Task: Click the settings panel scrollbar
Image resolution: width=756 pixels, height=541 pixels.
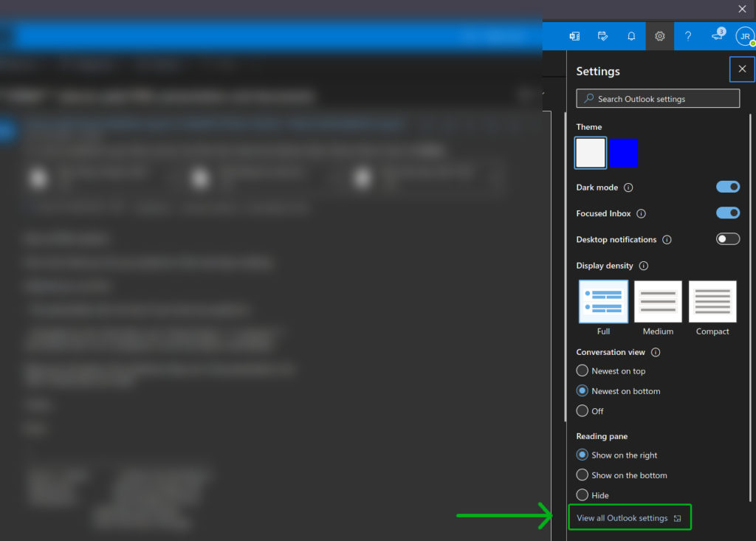Action: 750,308
